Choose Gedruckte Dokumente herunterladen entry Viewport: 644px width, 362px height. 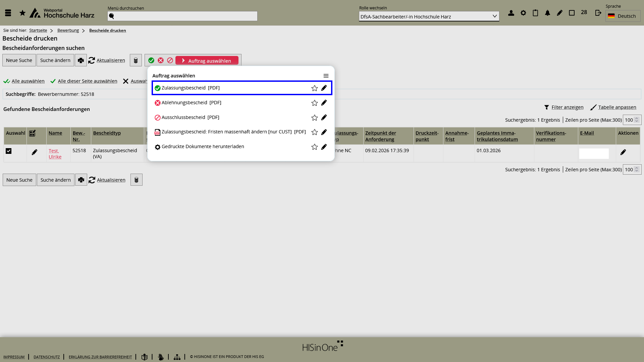pos(203,146)
